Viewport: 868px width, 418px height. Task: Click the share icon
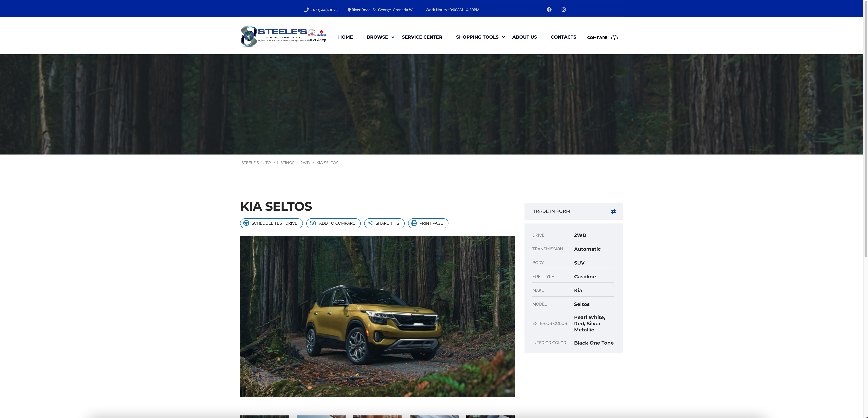point(370,223)
